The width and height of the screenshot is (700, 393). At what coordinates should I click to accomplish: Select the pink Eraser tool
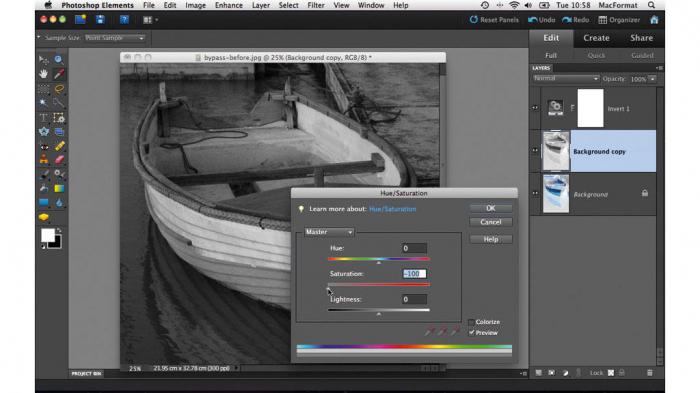(x=58, y=159)
